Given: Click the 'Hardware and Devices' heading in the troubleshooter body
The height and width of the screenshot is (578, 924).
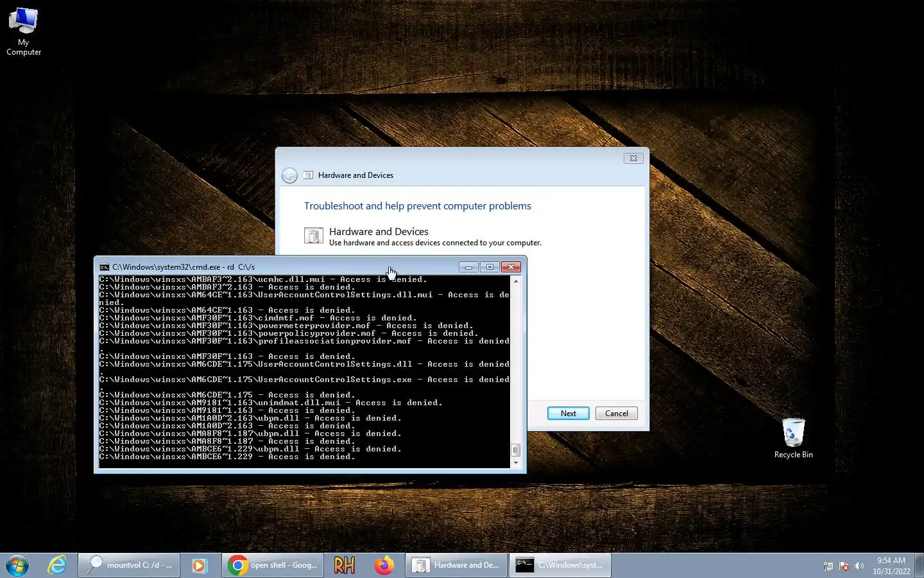Looking at the screenshot, I should tap(379, 231).
